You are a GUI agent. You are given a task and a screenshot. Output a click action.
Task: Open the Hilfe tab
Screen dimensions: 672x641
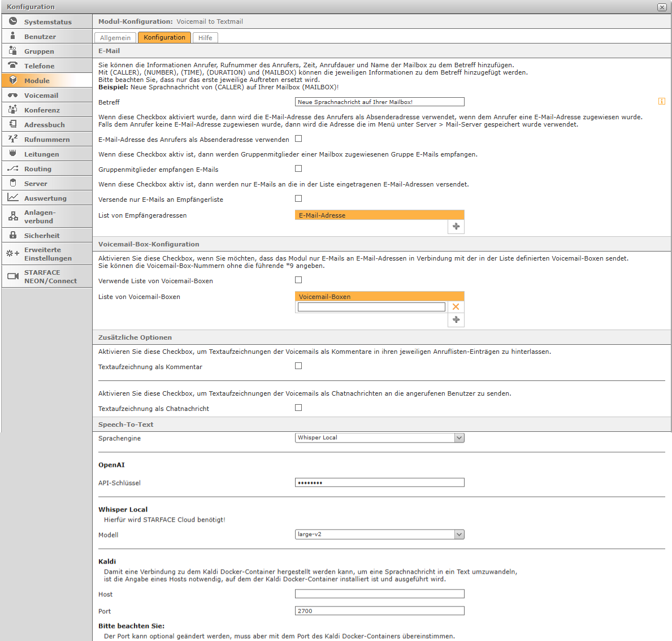pyautogui.click(x=205, y=38)
